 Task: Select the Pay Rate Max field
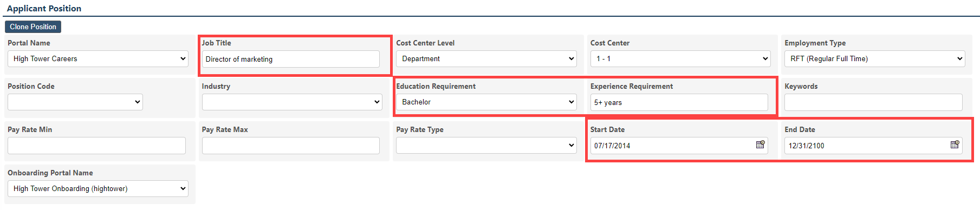pyautogui.click(x=291, y=146)
